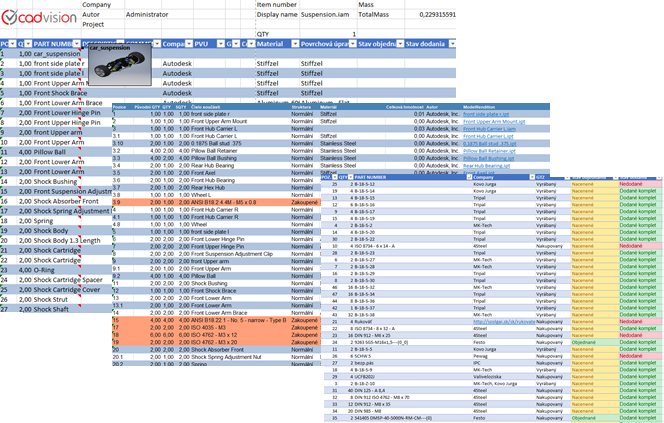
Task: Open the PART NUMBER filter in the suspension table
Action: point(77,44)
